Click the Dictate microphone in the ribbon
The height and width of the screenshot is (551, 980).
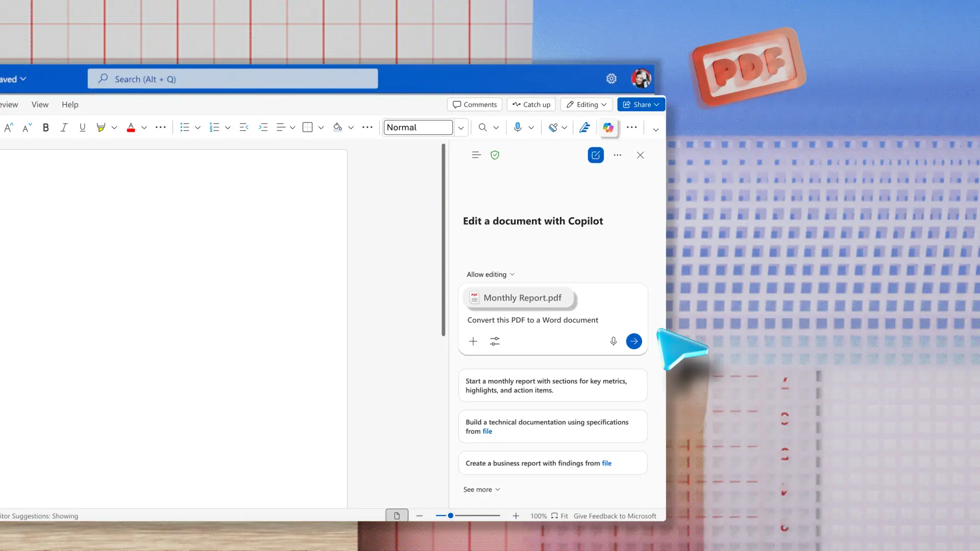click(518, 128)
